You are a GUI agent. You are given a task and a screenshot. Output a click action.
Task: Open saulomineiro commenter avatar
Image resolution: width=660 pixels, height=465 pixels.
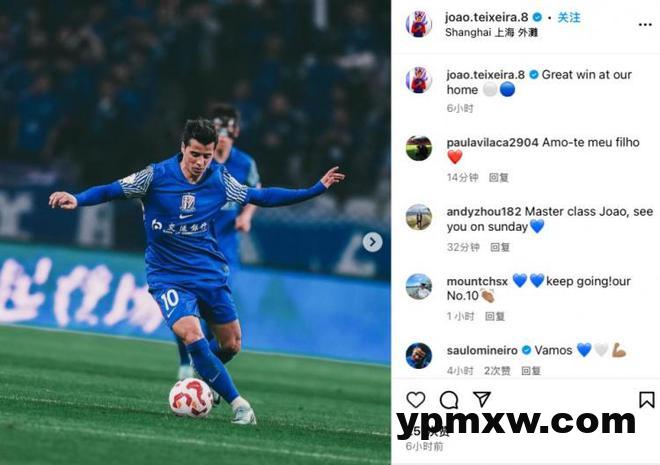click(x=419, y=356)
